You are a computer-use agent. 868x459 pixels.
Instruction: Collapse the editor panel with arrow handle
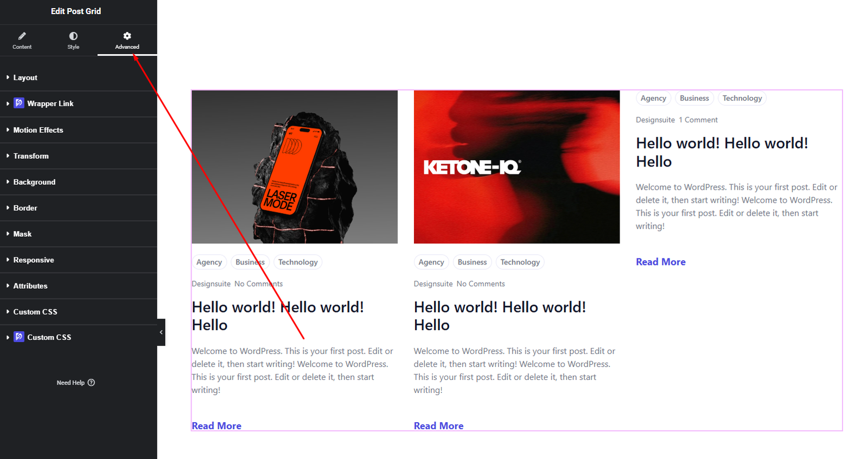click(161, 332)
